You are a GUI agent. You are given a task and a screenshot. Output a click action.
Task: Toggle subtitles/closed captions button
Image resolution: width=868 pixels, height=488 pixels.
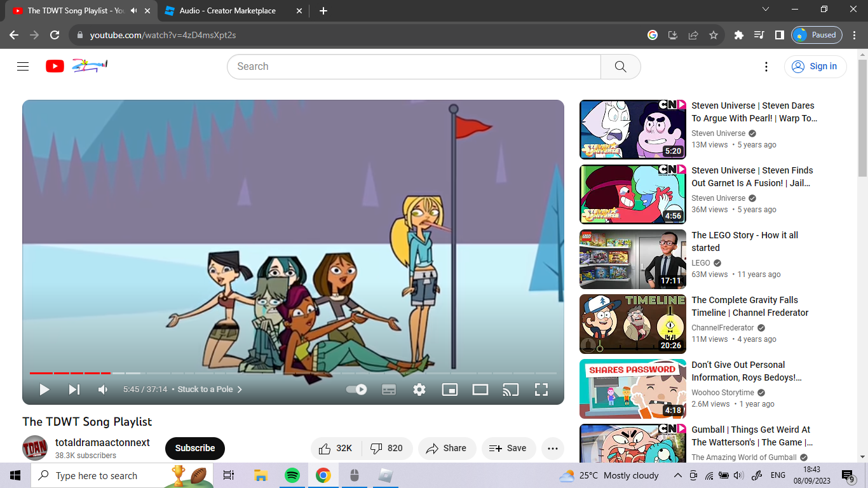(389, 390)
